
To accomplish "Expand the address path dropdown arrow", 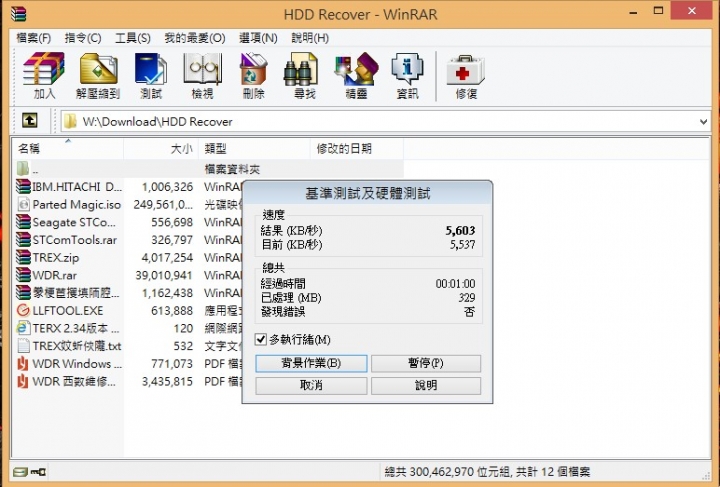I will click(x=703, y=122).
